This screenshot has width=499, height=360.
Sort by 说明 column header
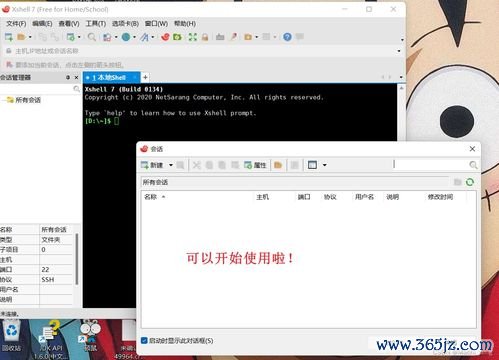point(393,197)
